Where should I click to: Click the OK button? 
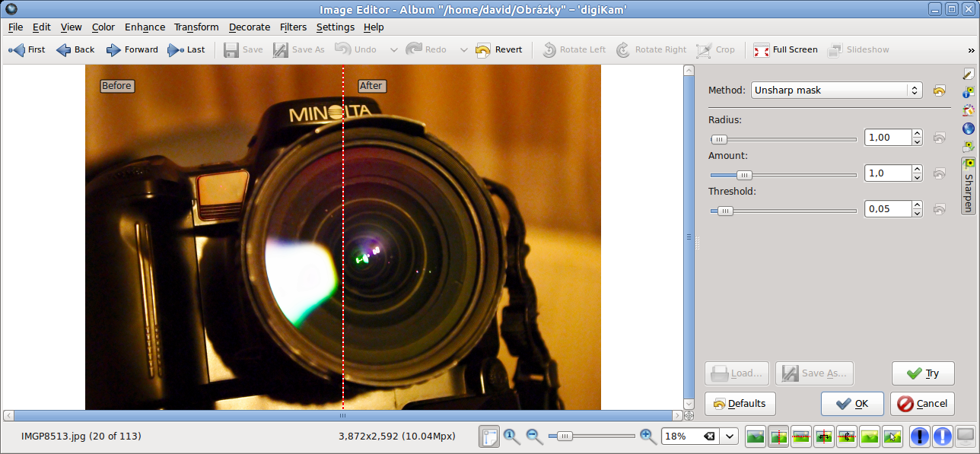(x=852, y=404)
